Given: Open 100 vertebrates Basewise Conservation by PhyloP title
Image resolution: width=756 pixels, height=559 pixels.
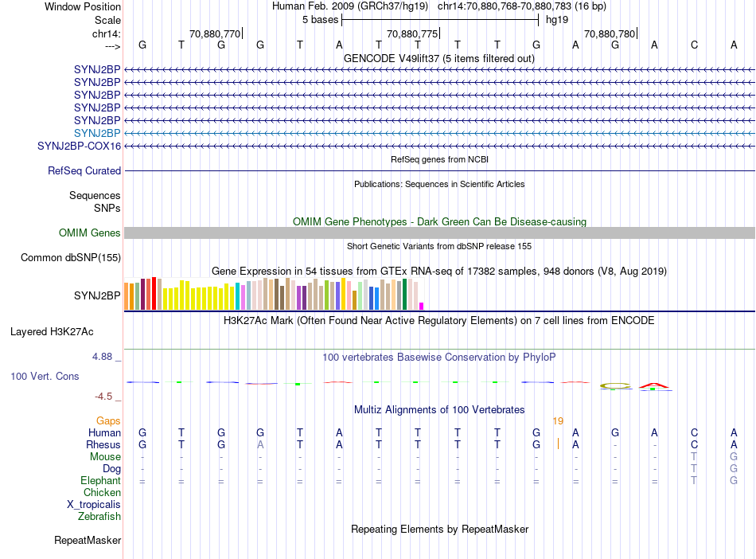Looking at the screenshot, I should coord(439,357).
